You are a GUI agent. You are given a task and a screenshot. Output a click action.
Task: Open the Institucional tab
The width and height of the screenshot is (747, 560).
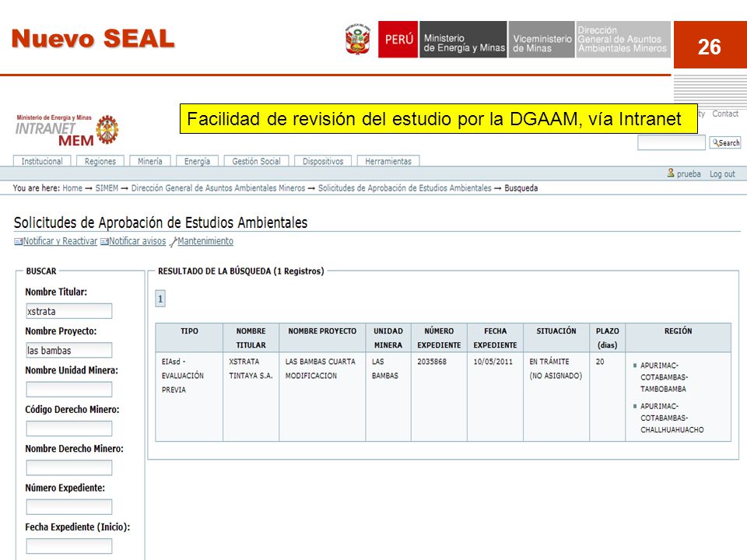click(42, 161)
